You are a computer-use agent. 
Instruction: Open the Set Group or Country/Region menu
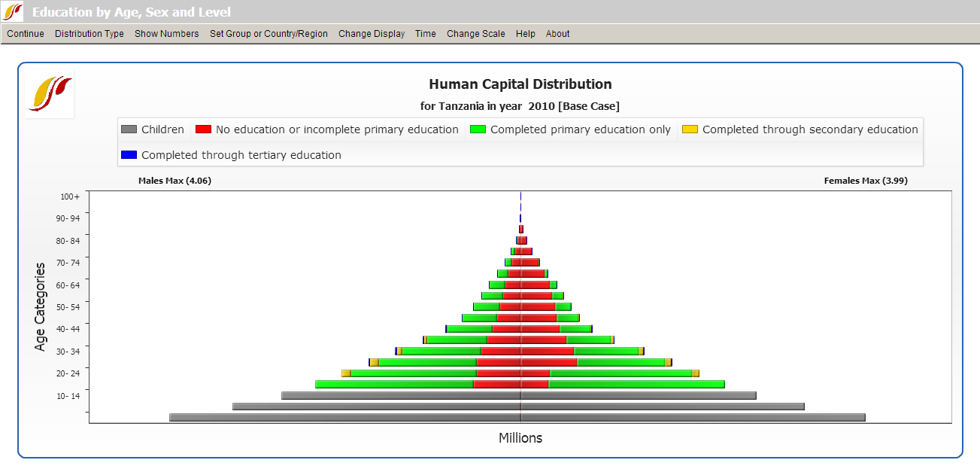(268, 34)
